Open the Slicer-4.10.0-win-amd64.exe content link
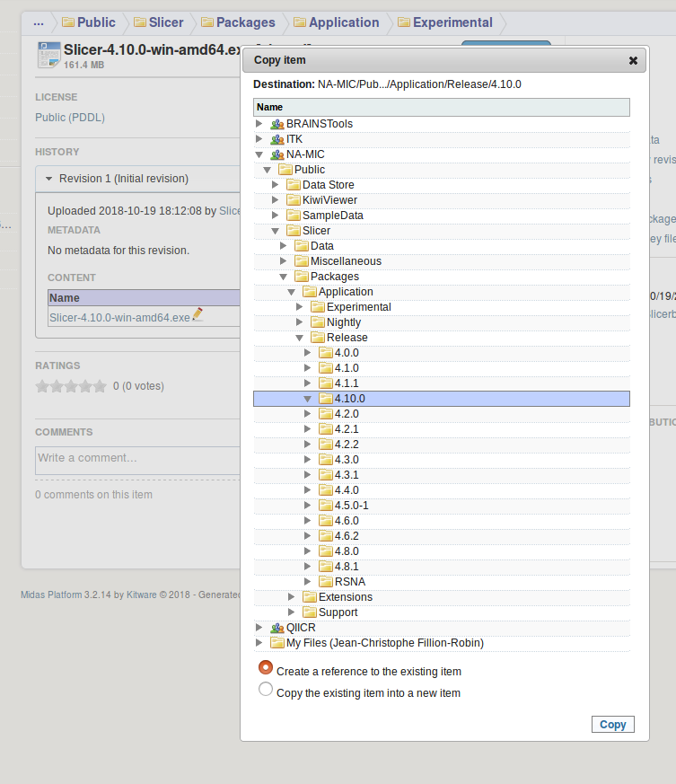 click(x=119, y=317)
